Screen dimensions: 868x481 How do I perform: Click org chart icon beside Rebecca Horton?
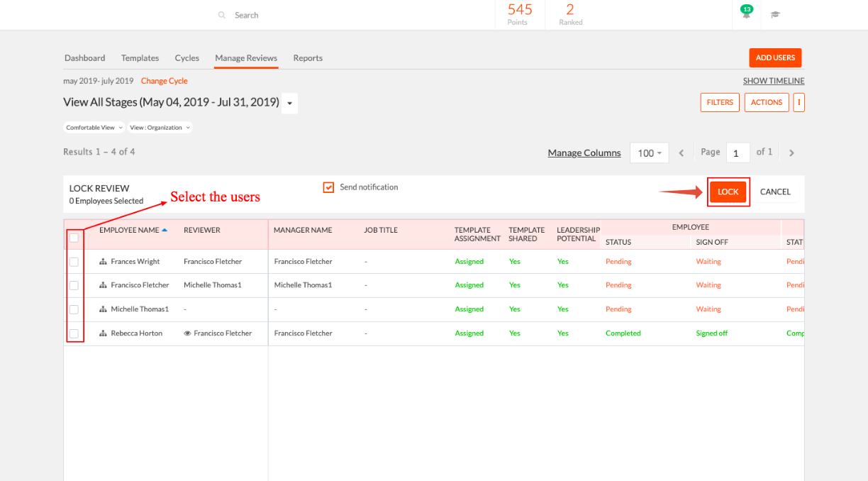click(103, 333)
